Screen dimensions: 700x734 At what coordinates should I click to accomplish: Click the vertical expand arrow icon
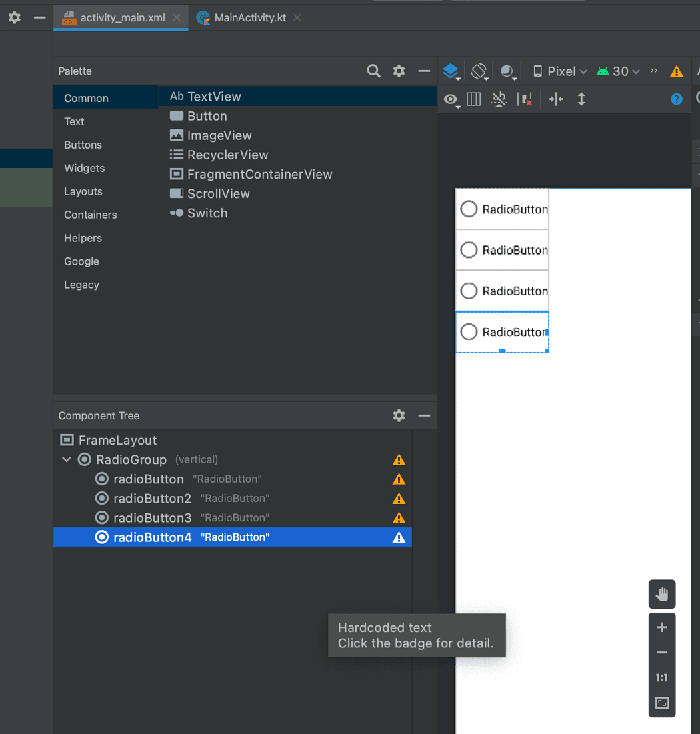[581, 99]
